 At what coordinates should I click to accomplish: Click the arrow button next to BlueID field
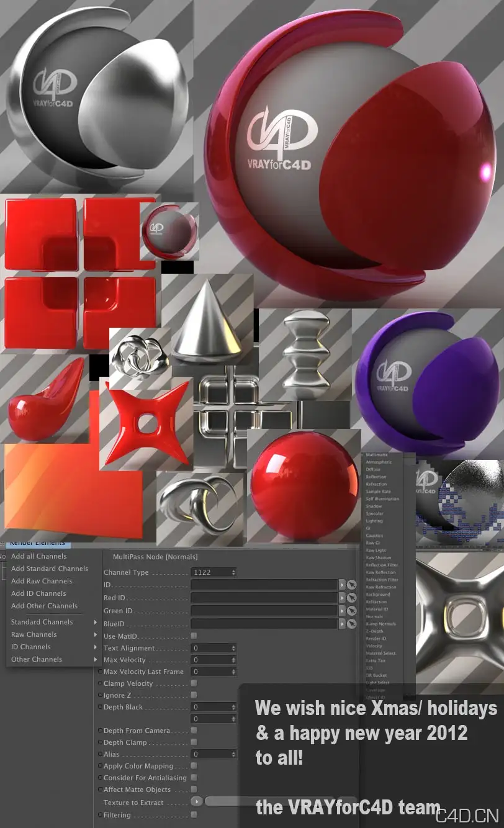tap(342, 624)
